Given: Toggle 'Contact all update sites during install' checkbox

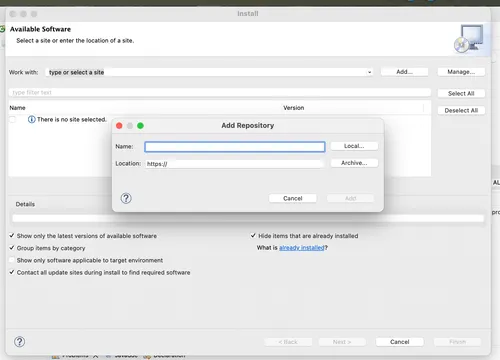Looking at the screenshot, I should click(x=12, y=272).
